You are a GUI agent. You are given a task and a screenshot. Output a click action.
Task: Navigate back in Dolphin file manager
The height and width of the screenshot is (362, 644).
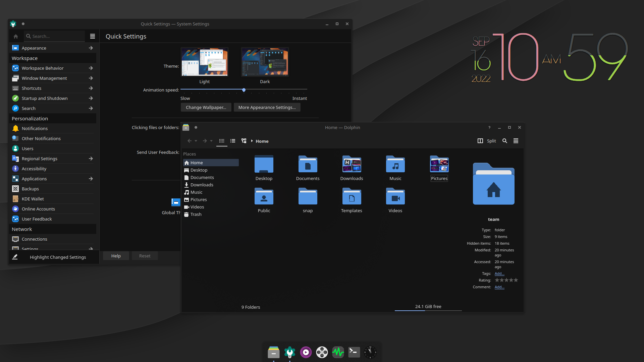tap(189, 141)
